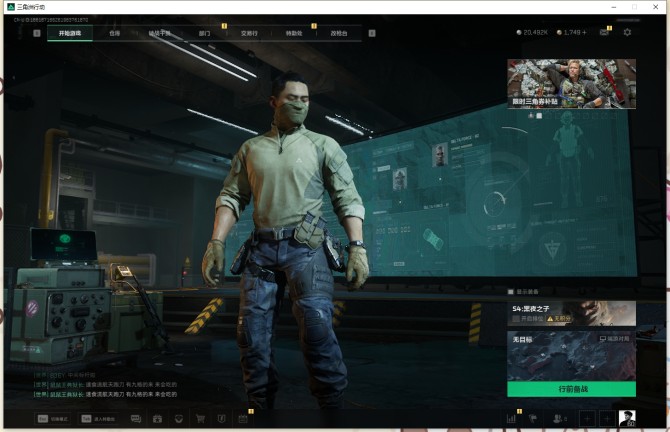Open the 部门 tab
The height and width of the screenshot is (432, 670).
[x=204, y=33]
